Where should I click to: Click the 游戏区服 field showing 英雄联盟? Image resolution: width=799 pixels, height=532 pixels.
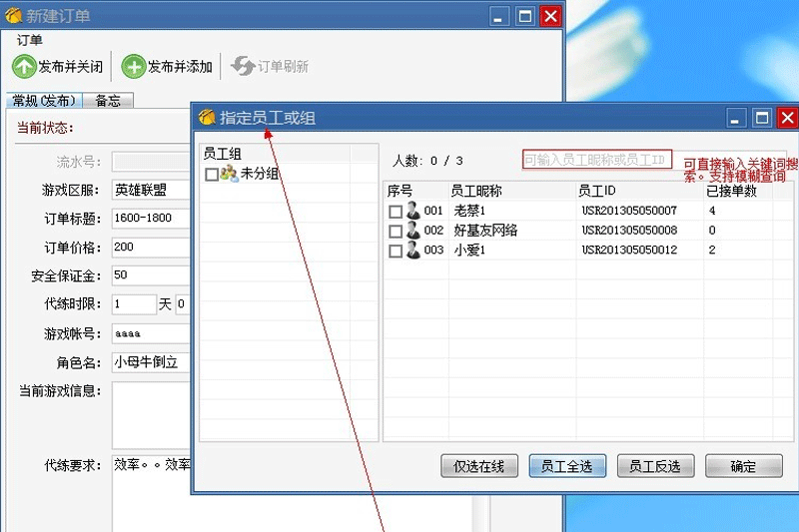point(152,190)
